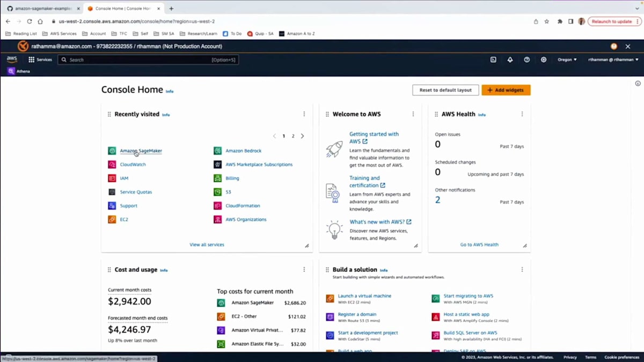Open a new browser tab

[x=171, y=9]
